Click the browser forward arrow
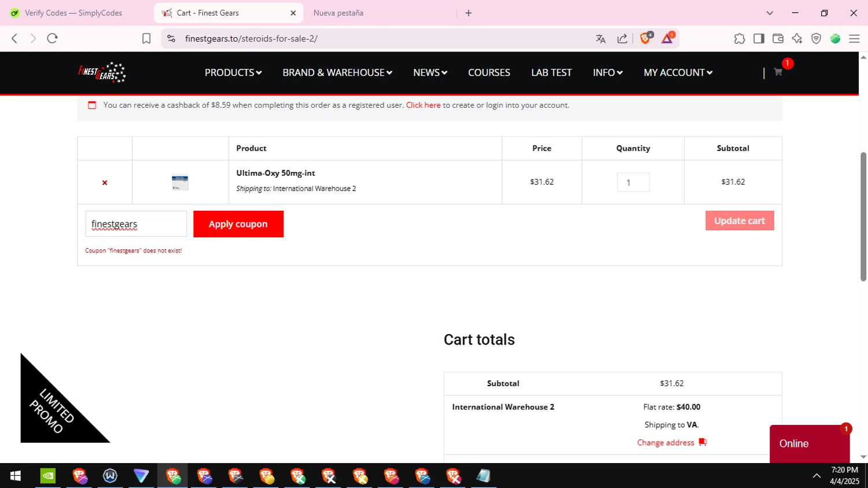 coord(33,38)
